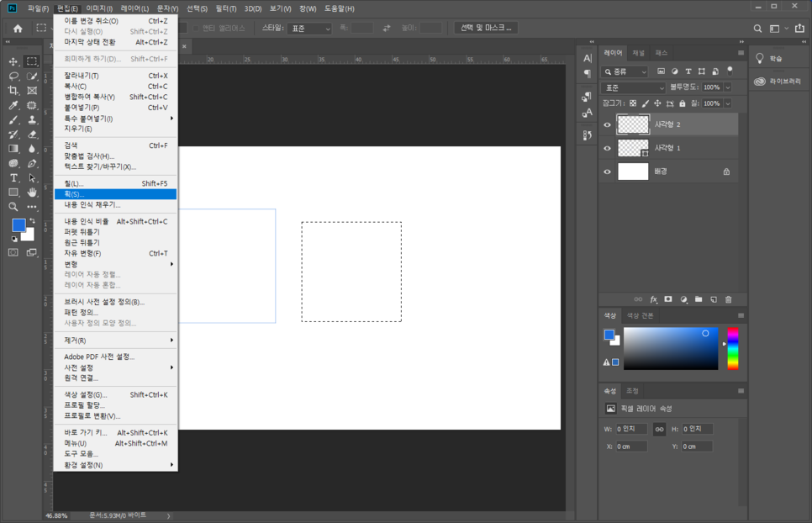Open the 학습 panel button
This screenshot has height=523, width=812.
tap(769, 59)
